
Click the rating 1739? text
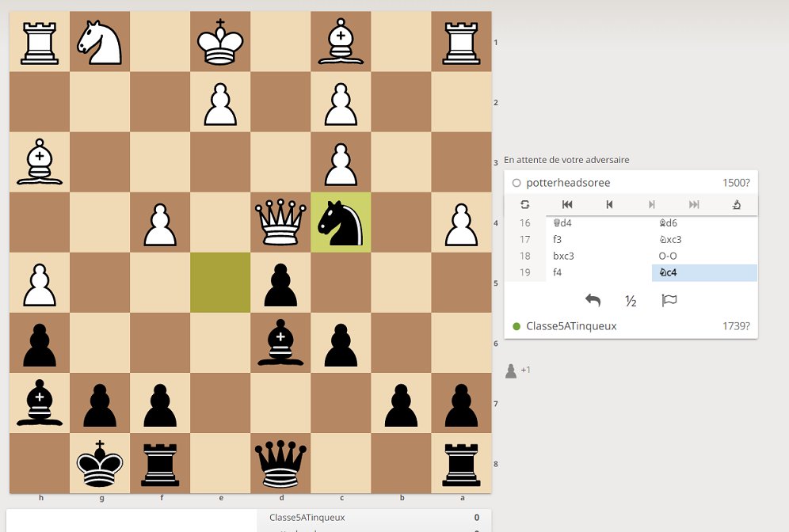tap(736, 326)
